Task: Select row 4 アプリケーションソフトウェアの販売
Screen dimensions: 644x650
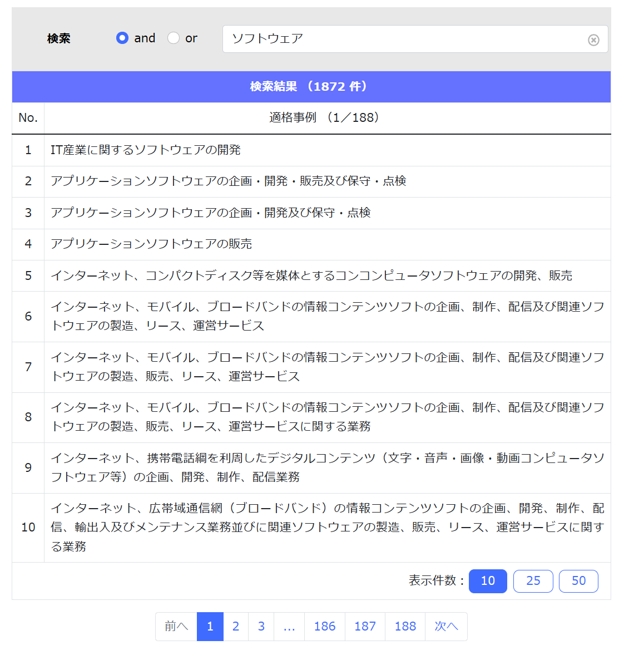Action: click(x=311, y=244)
